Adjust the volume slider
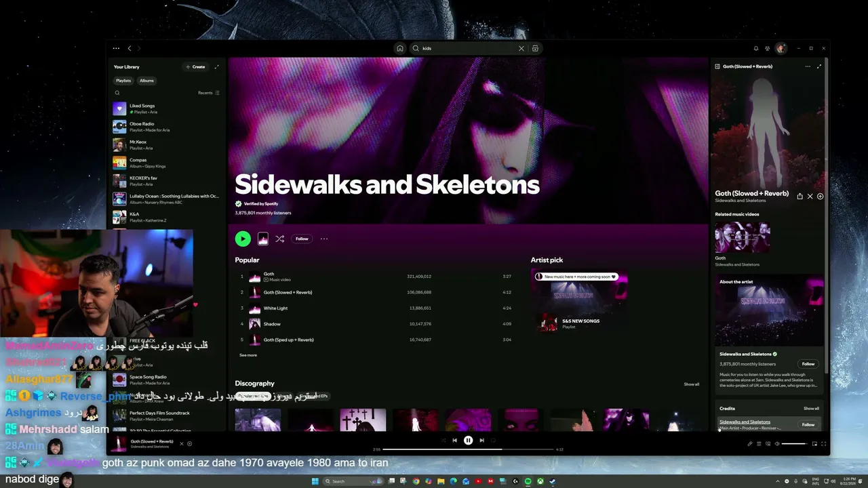Viewport: 868px width, 488px height. [x=794, y=444]
